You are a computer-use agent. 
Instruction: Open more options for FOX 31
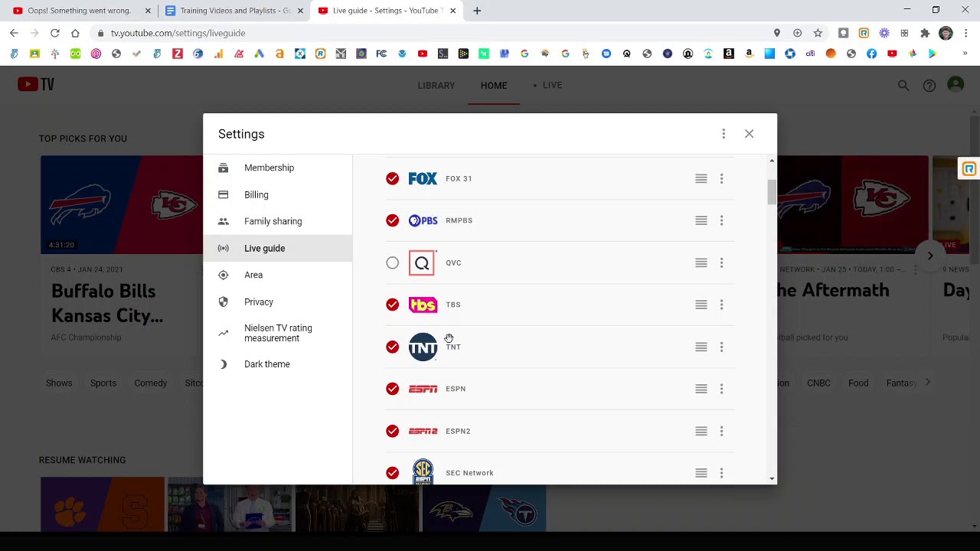721,178
